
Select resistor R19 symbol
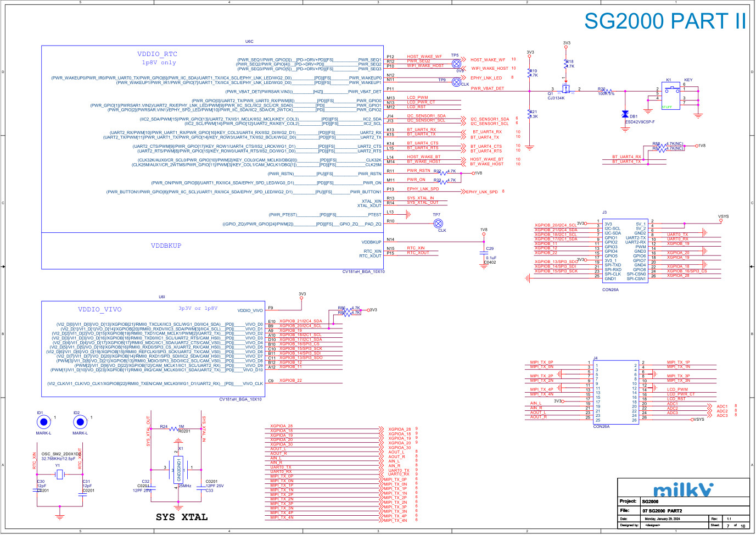(x=530, y=73)
